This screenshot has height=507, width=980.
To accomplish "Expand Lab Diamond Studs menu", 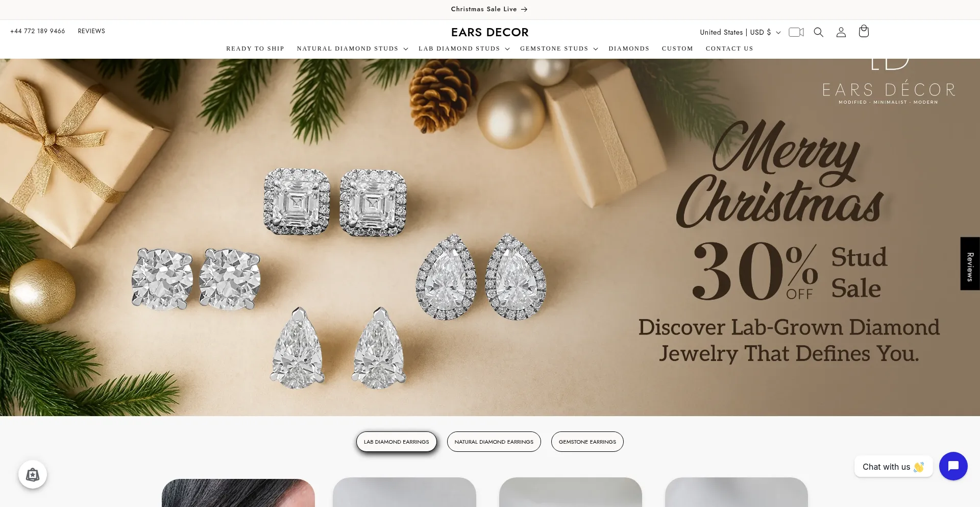I will click(x=464, y=49).
